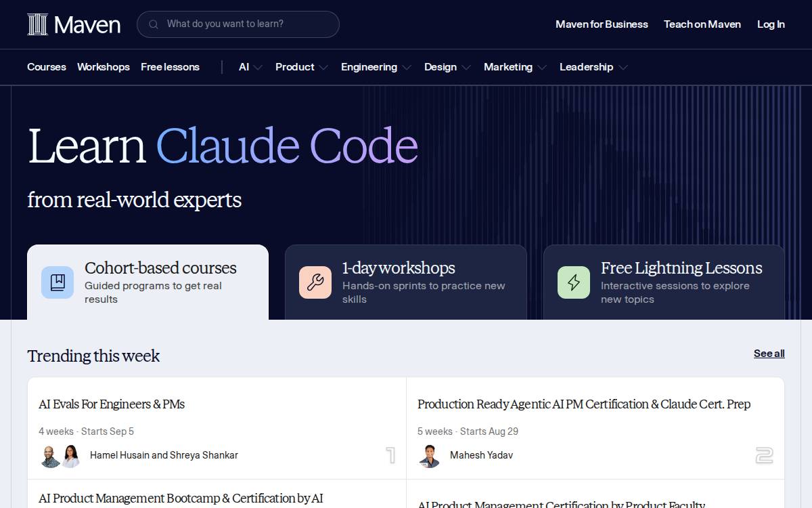Click the "Learn Claude Code" headline
Screen dimensions: 812x508
223,146
